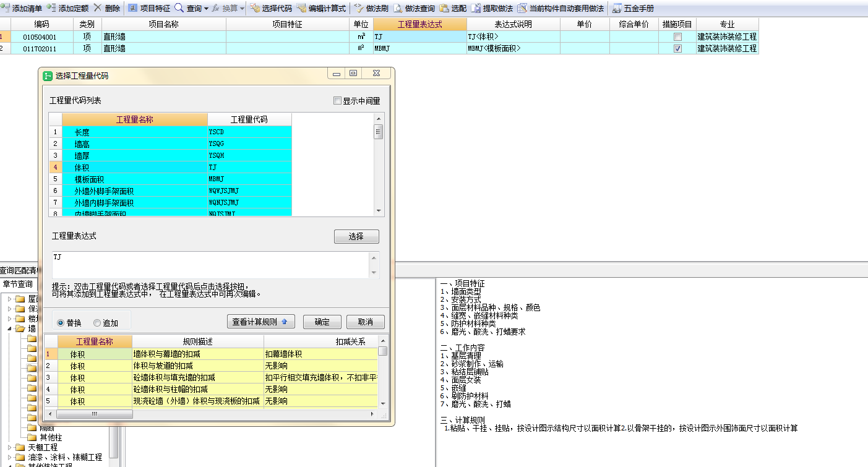Collapse the 墙 tree node
The width and height of the screenshot is (868, 467).
[9, 328]
